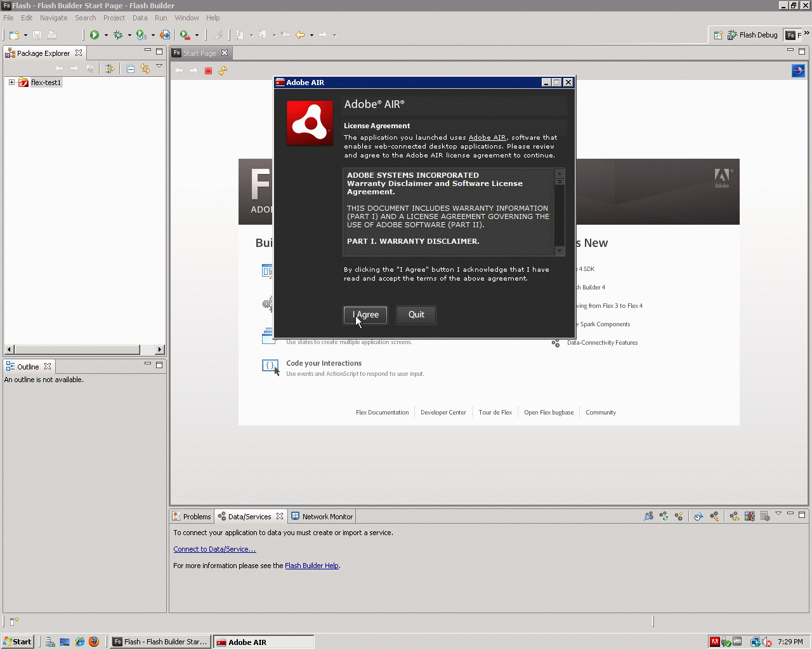Image resolution: width=812 pixels, height=650 pixels.
Task: Open the Navigate menu
Action: coord(53,18)
